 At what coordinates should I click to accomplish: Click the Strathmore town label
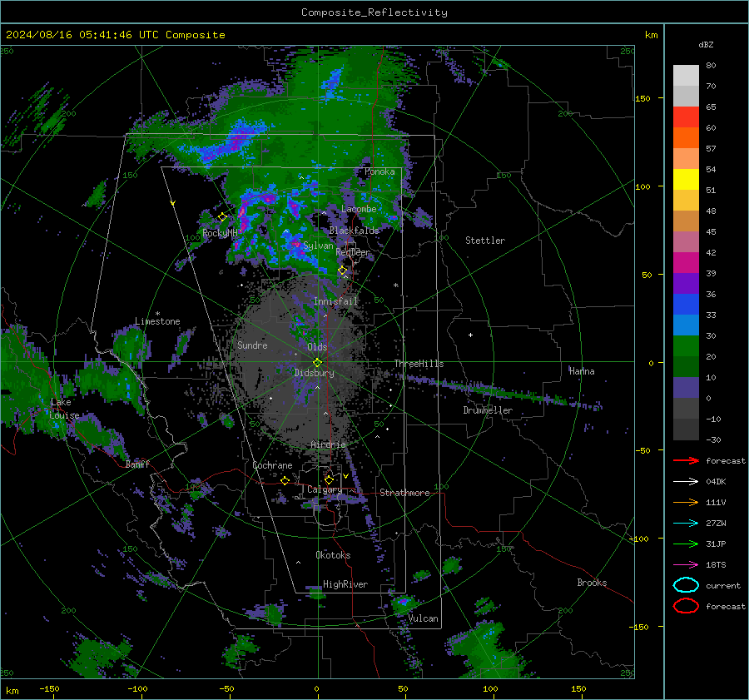(x=404, y=493)
